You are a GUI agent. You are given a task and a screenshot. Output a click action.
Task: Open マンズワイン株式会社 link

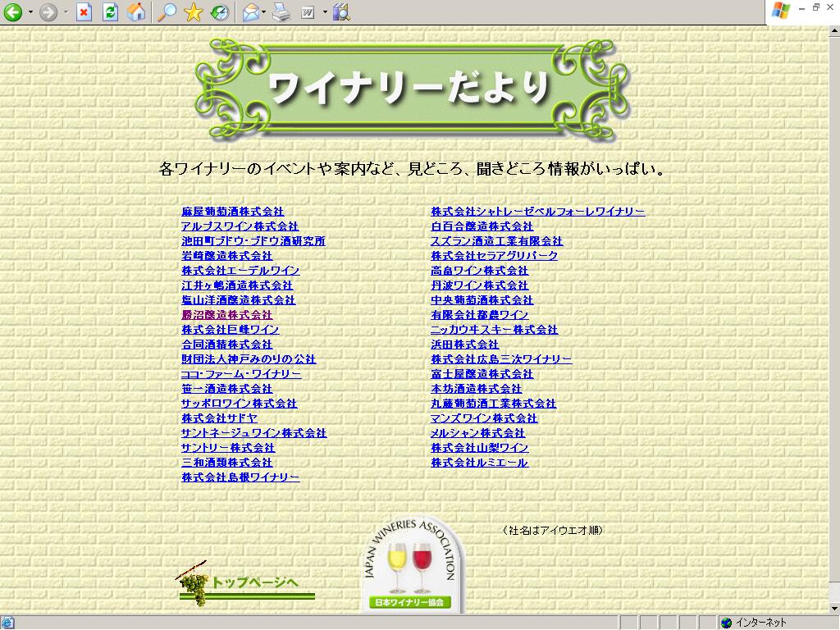484,418
